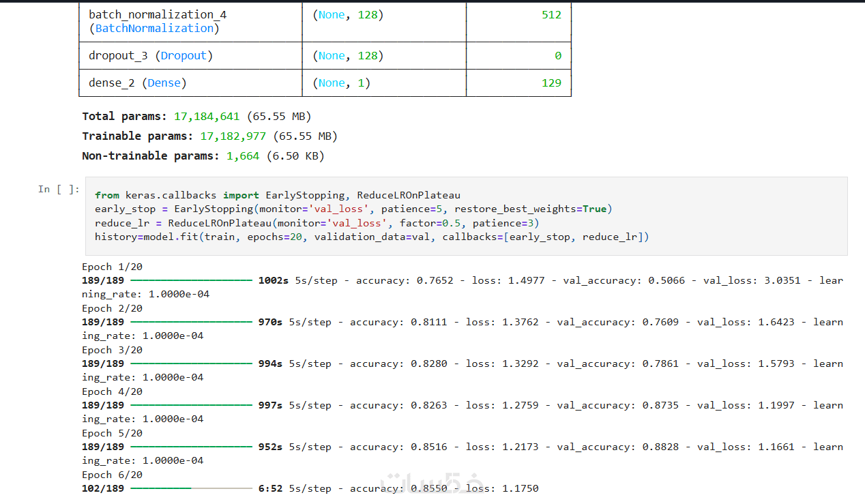The height and width of the screenshot is (504, 865).
Task: Click accuracy: 0.8550 in epoch 6 output
Action: click(x=399, y=488)
